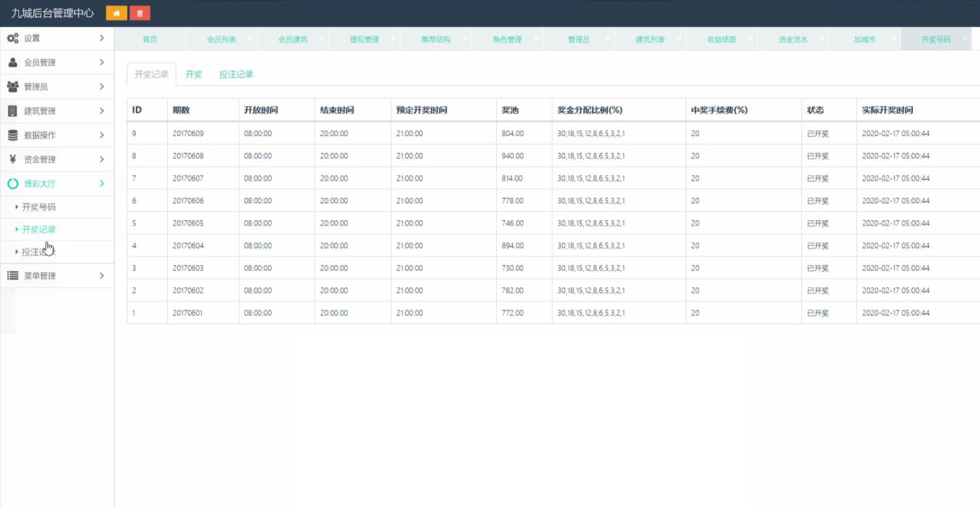Open 开奖记录 in the sidebar submenu
Screen dimensions: 980x508
[38, 229]
